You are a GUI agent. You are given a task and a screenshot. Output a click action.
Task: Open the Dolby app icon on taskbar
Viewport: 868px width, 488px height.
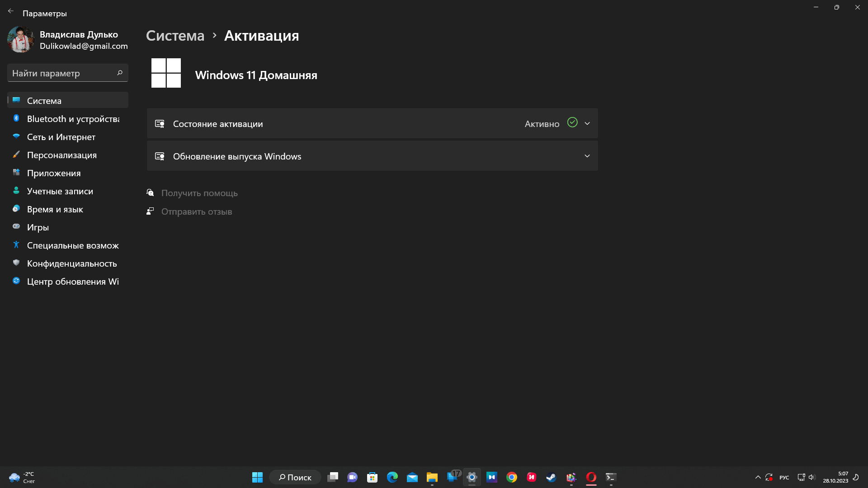492,477
